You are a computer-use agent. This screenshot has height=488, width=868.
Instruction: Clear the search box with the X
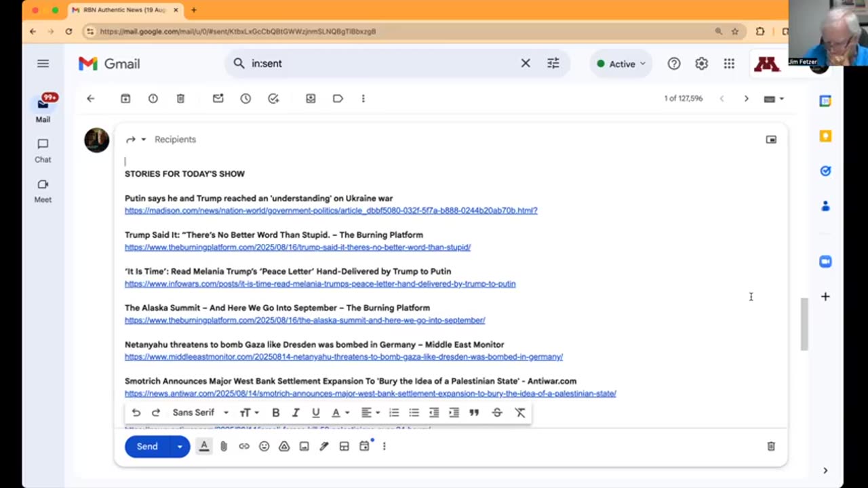coord(526,63)
